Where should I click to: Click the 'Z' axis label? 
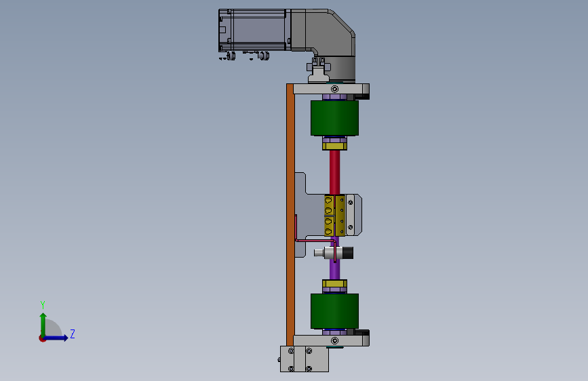pos(73,334)
